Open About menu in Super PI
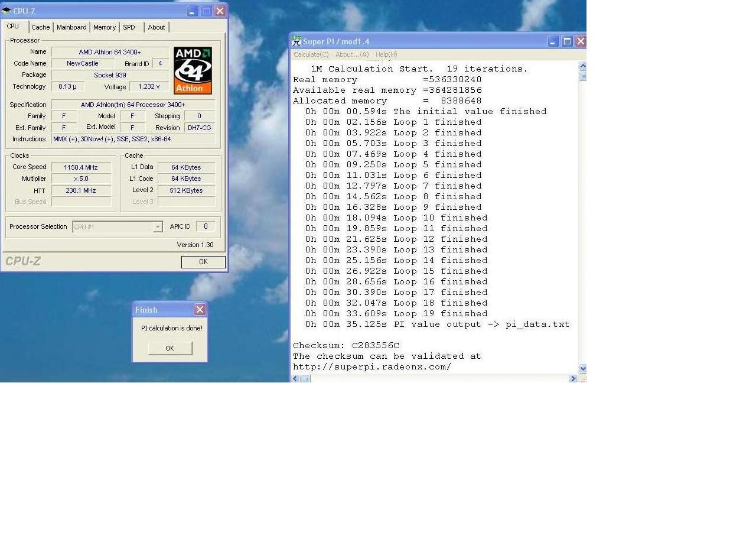The height and width of the screenshot is (545, 756). tap(352, 54)
